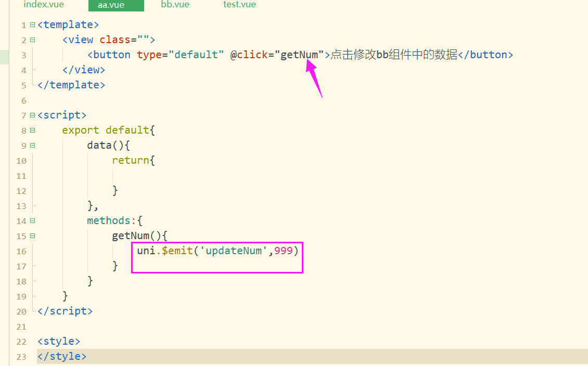Viewport: 588px width, 366px height.
Task: Switch to test.vue tab
Action: coord(240,5)
